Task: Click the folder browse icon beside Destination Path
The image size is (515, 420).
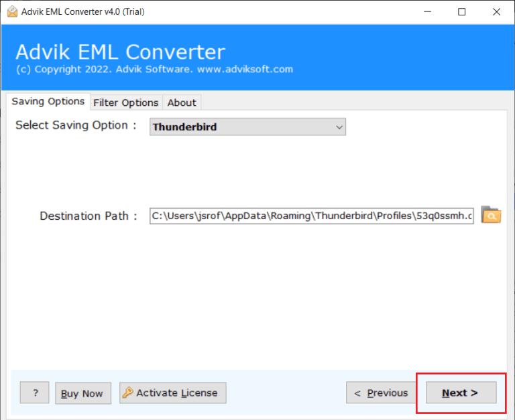Action: point(491,215)
